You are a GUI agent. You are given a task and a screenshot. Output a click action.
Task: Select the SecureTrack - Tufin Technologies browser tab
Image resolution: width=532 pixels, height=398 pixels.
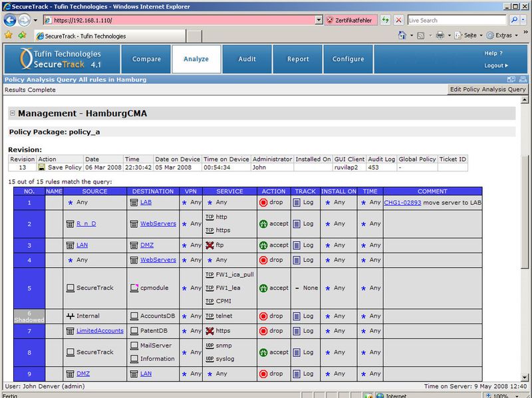pos(110,36)
